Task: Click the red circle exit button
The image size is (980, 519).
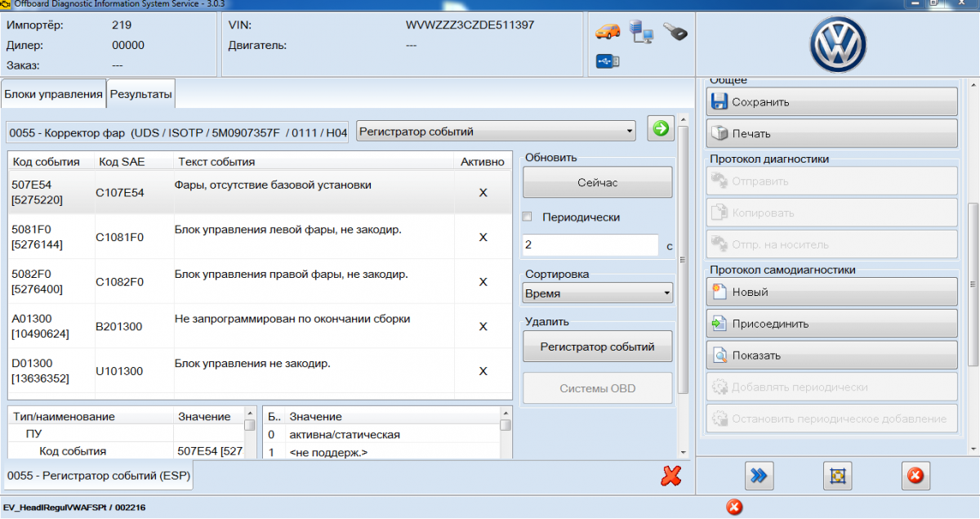Action: pyautogui.click(x=915, y=475)
